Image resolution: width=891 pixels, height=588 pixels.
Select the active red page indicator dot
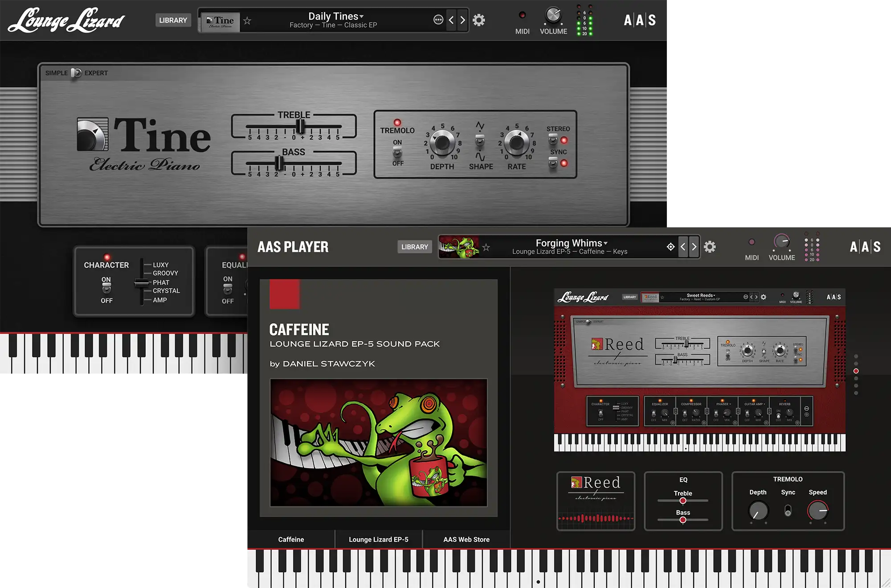(x=856, y=371)
